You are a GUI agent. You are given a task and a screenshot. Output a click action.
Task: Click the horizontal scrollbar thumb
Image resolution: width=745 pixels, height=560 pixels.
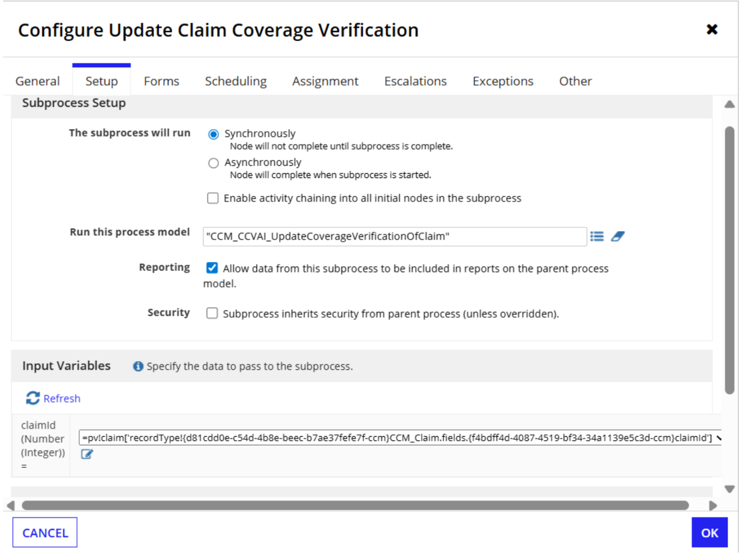(x=355, y=506)
